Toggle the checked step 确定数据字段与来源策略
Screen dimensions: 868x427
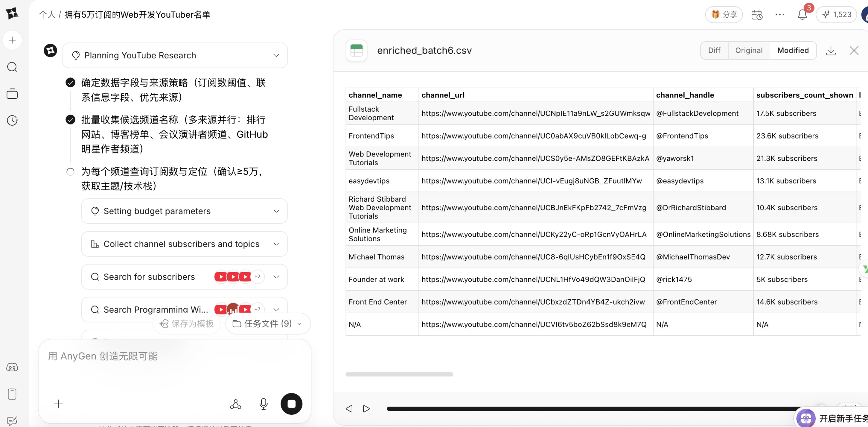tap(70, 82)
